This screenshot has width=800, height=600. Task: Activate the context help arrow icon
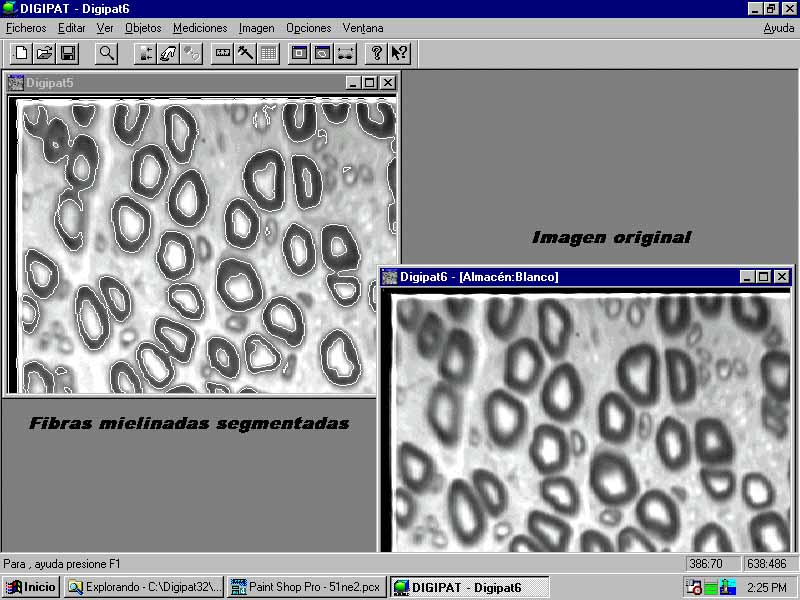(x=399, y=53)
